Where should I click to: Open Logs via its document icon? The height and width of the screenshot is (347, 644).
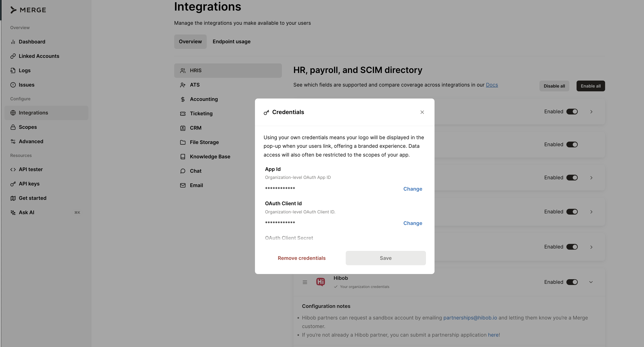pyautogui.click(x=13, y=70)
